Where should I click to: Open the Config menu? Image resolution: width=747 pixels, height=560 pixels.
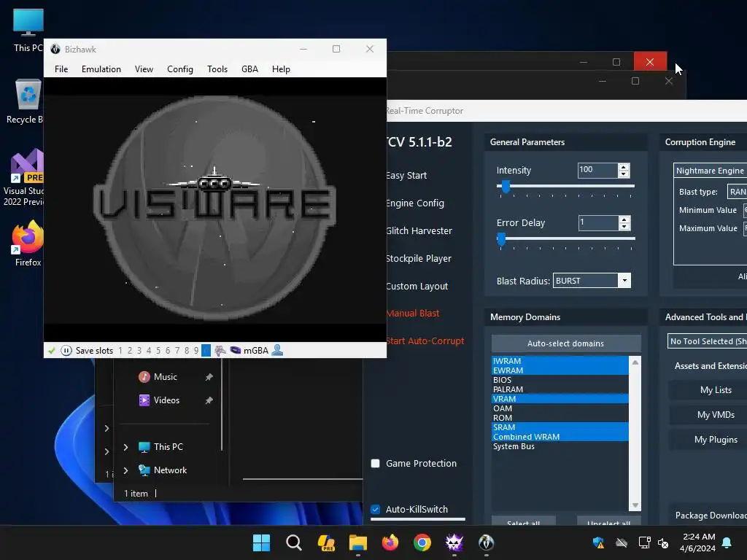click(x=180, y=69)
